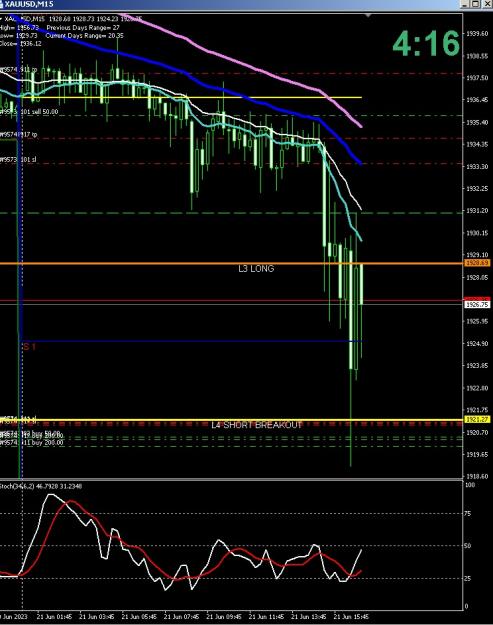This screenshot has height=625, width=493.
Task: Click the chart shift triangle marker at top
Action: (x=368, y=16)
